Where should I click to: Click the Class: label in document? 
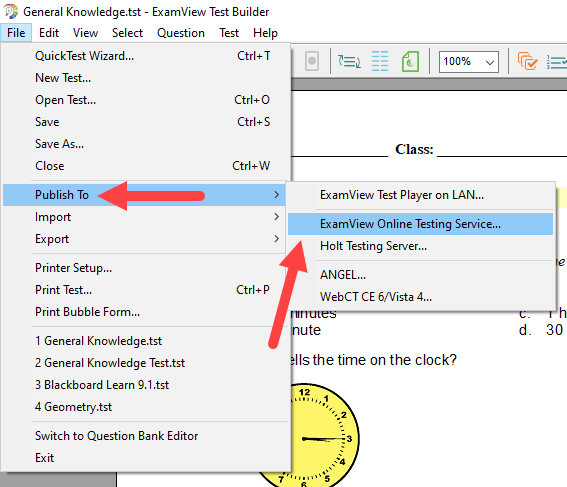tap(414, 149)
